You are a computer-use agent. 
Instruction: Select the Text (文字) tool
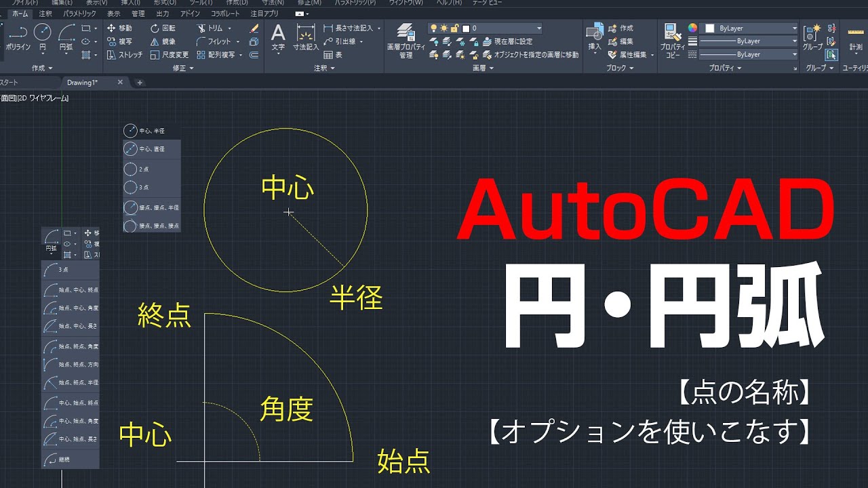[x=278, y=38]
